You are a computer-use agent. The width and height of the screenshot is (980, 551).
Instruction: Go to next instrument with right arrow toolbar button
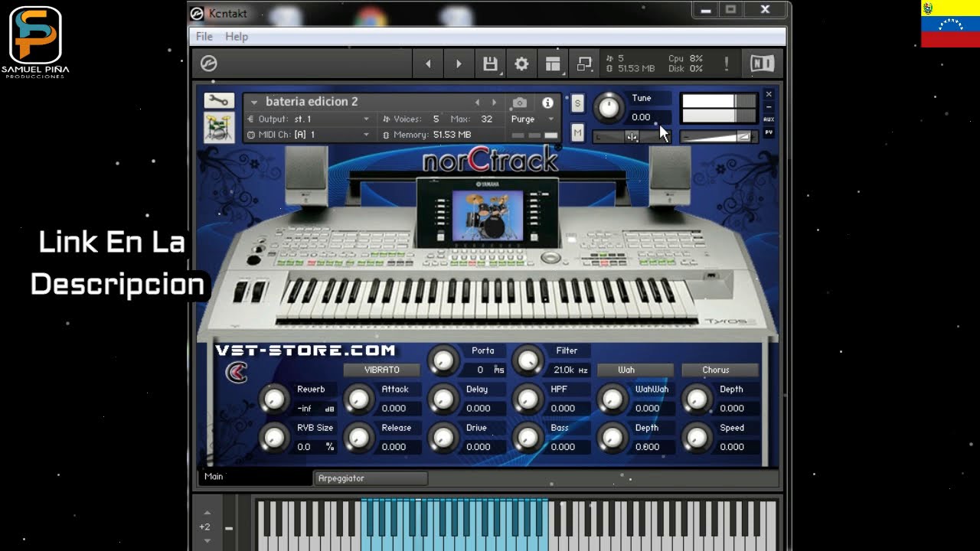(x=459, y=64)
